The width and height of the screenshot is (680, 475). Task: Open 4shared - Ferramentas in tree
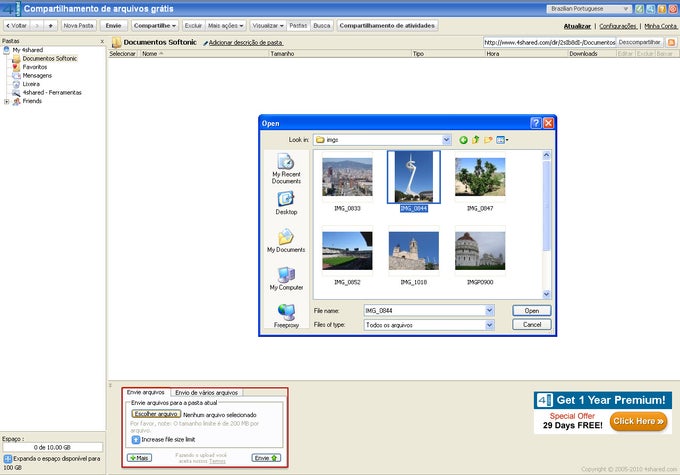pos(52,92)
